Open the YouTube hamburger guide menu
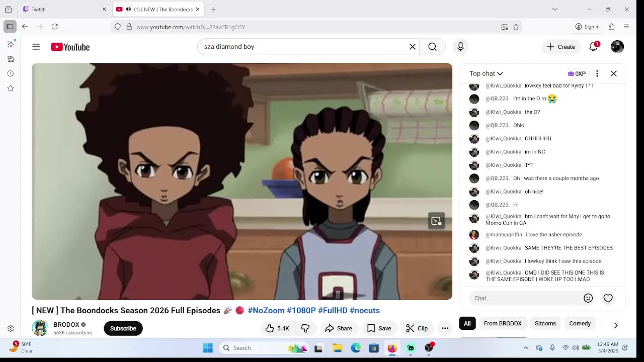This screenshot has height=362, width=644. (36, 47)
